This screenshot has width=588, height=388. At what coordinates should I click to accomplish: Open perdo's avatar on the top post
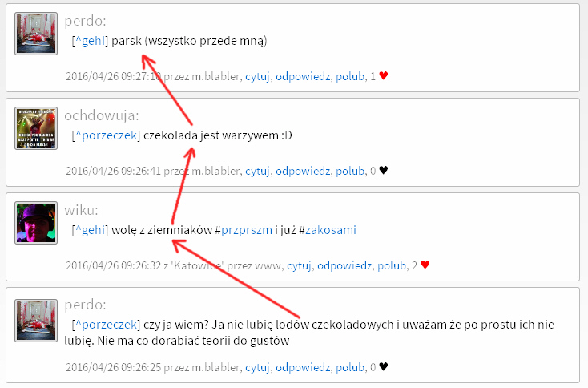coord(36,34)
